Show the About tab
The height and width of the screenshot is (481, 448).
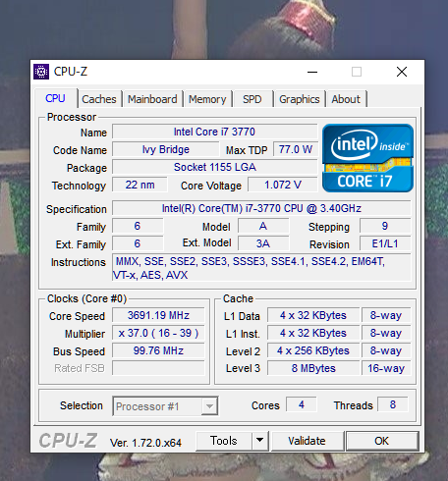[x=346, y=99]
